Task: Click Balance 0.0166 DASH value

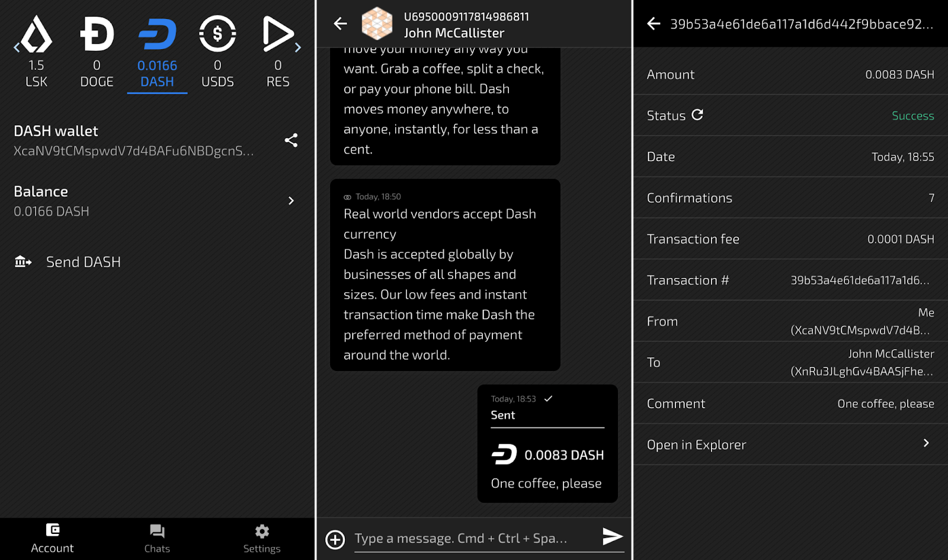Action: 52,212
